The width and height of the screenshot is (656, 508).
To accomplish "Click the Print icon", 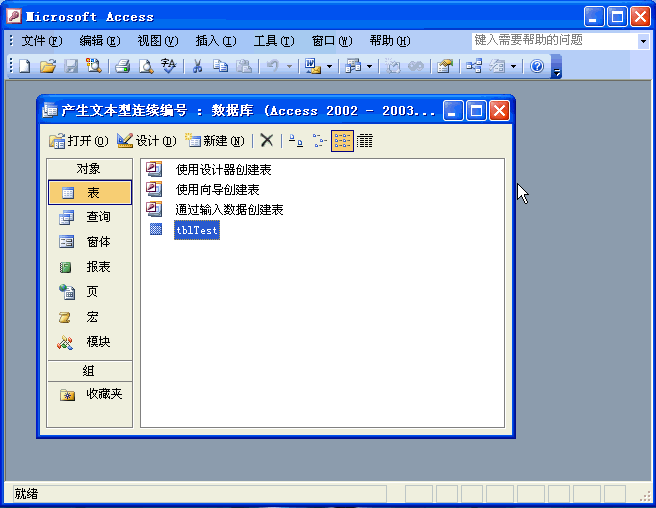I will tap(122, 66).
